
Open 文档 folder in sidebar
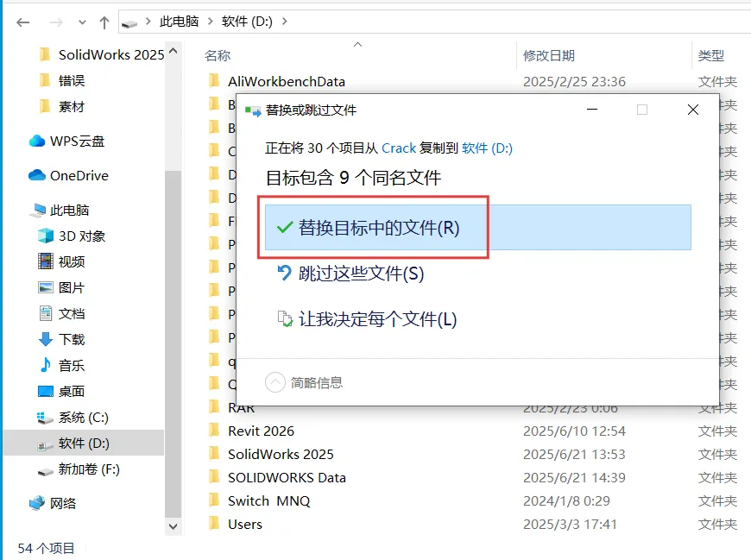[x=62, y=313]
